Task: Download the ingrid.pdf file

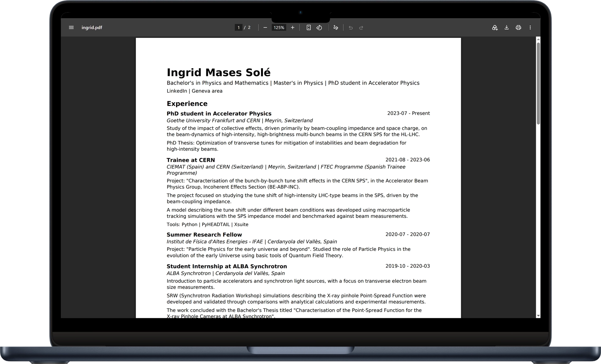Action: [506, 28]
